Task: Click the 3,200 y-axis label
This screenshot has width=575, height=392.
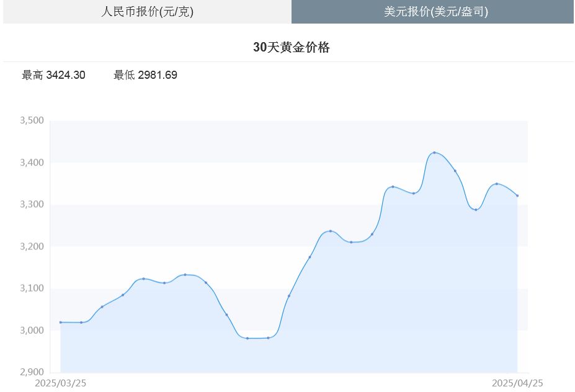Action: tap(32, 246)
